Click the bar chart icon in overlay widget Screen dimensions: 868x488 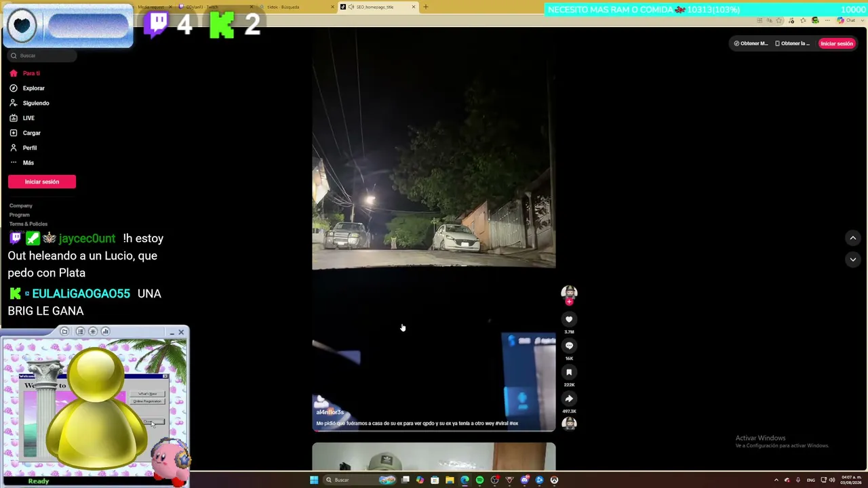[x=105, y=331]
